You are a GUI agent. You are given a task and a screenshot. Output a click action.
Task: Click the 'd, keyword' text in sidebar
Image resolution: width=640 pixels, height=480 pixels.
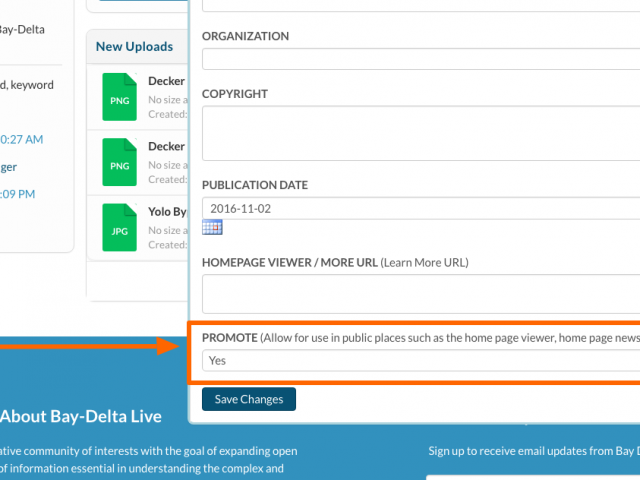coord(27,85)
